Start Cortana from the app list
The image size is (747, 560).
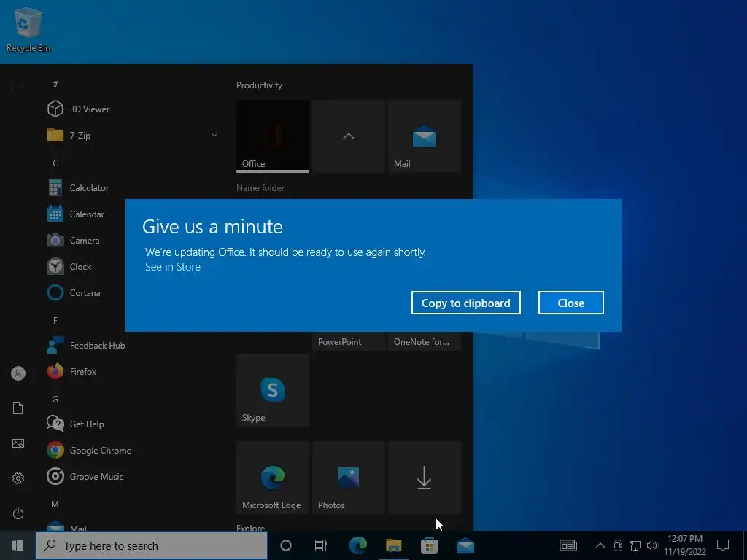pos(86,293)
